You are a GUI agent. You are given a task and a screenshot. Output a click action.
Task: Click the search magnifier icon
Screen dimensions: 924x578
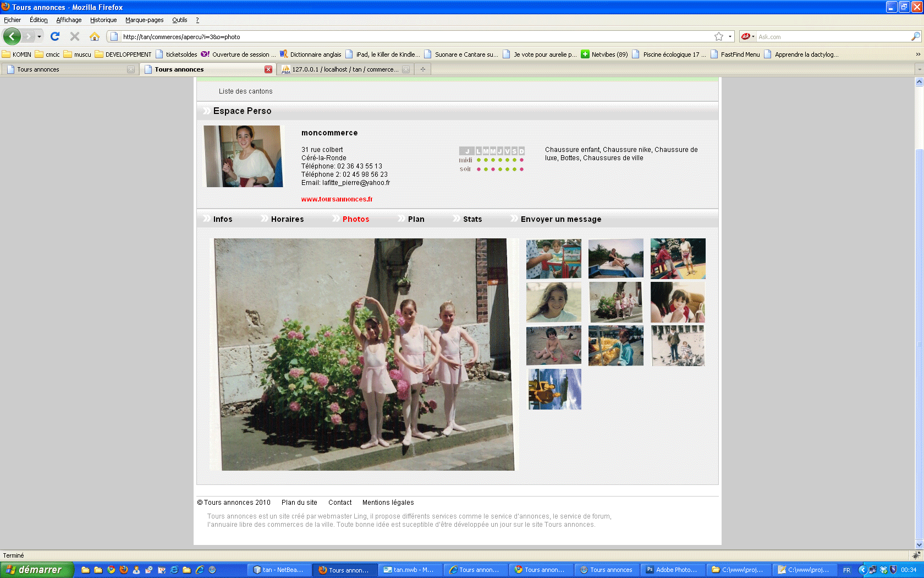(915, 36)
